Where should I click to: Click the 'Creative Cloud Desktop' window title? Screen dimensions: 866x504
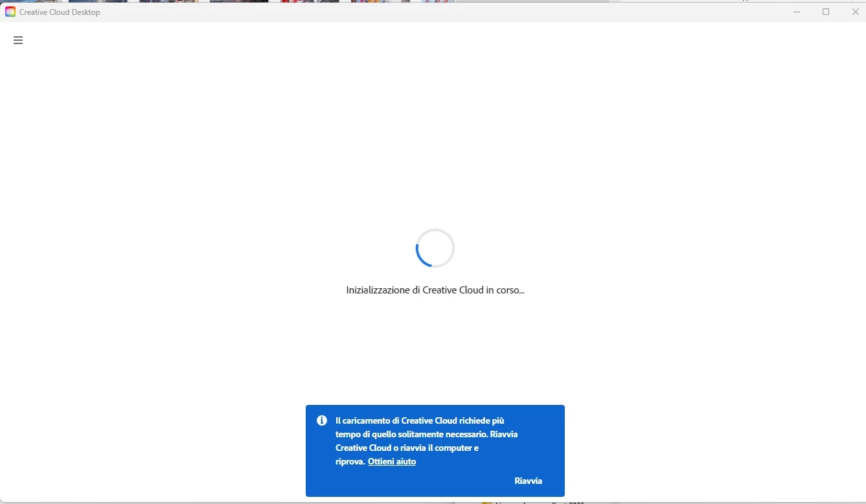[x=60, y=12]
